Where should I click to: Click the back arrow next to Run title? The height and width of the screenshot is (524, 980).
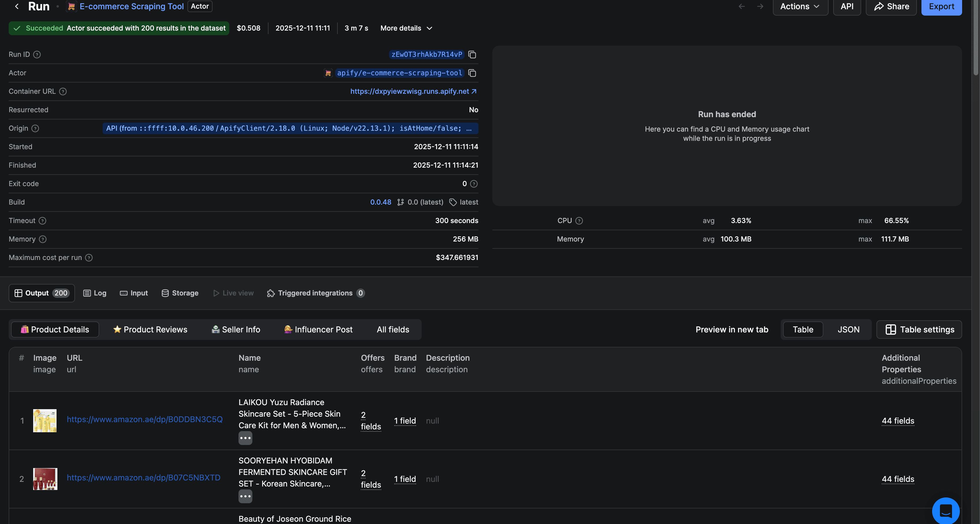16,6
